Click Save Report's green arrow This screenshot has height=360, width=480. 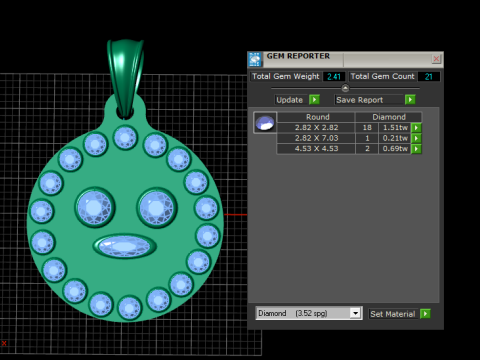(410, 99)
